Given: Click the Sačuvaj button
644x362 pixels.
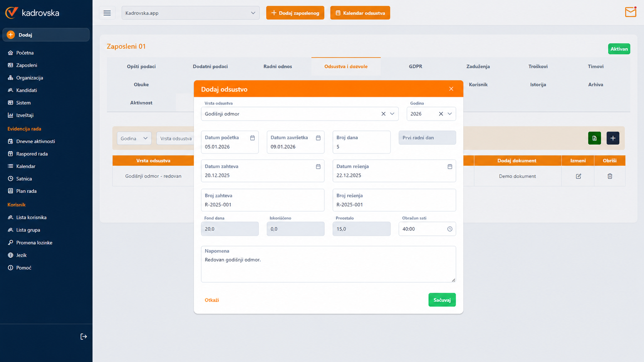Looking at the screenshot, I should (442, 300).
